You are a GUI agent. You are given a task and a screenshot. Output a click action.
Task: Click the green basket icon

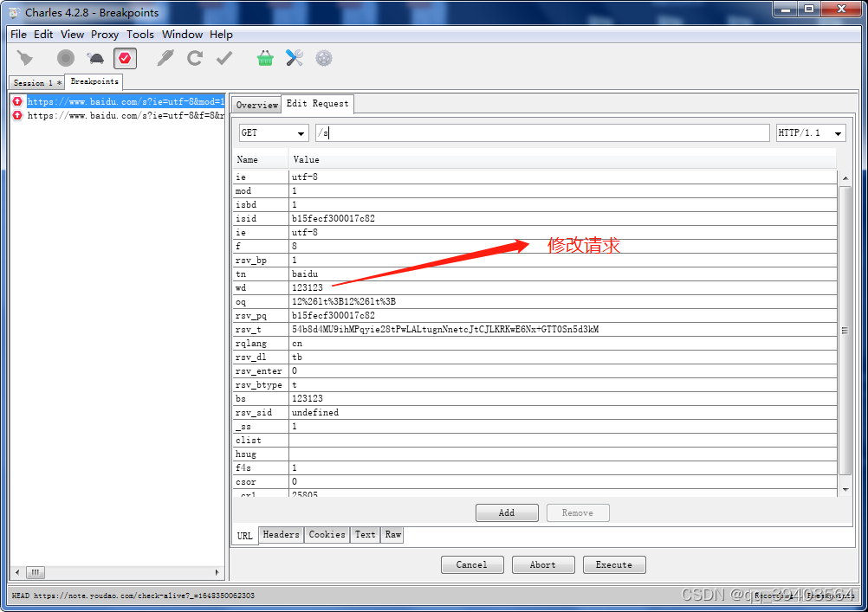coord(265,58)
